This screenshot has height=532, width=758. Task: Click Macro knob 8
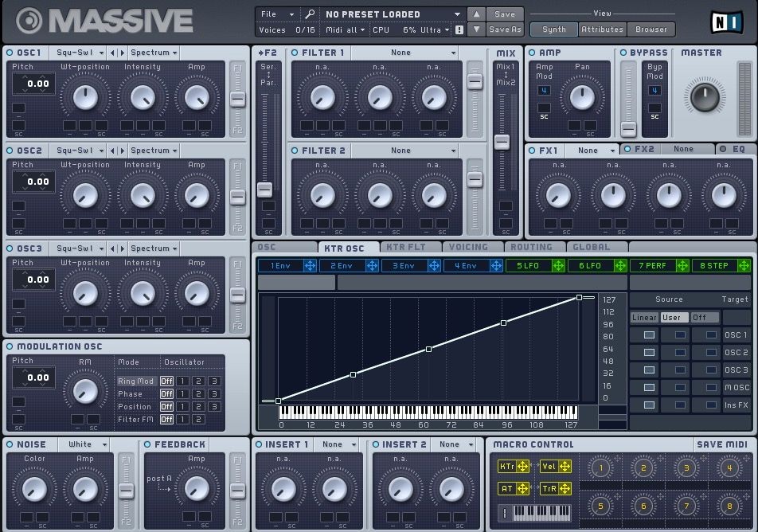pyautogui.click(x=729, y=507)
